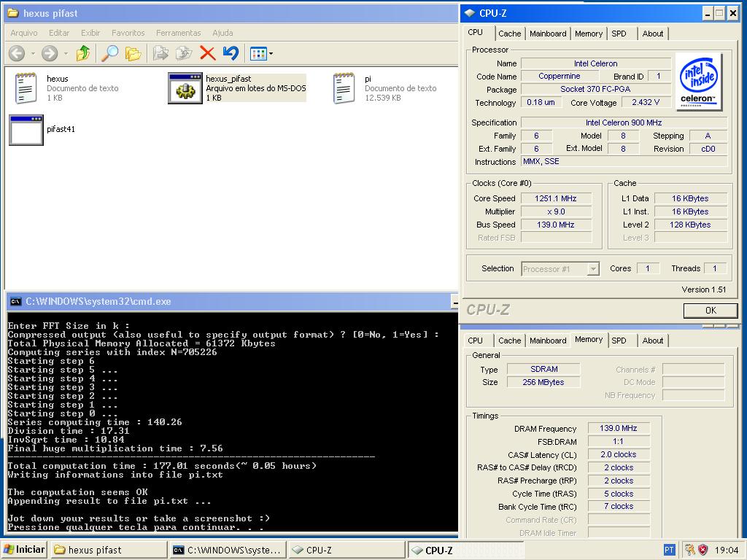Click the first CPU-Z taskbar button

point(347,550)
